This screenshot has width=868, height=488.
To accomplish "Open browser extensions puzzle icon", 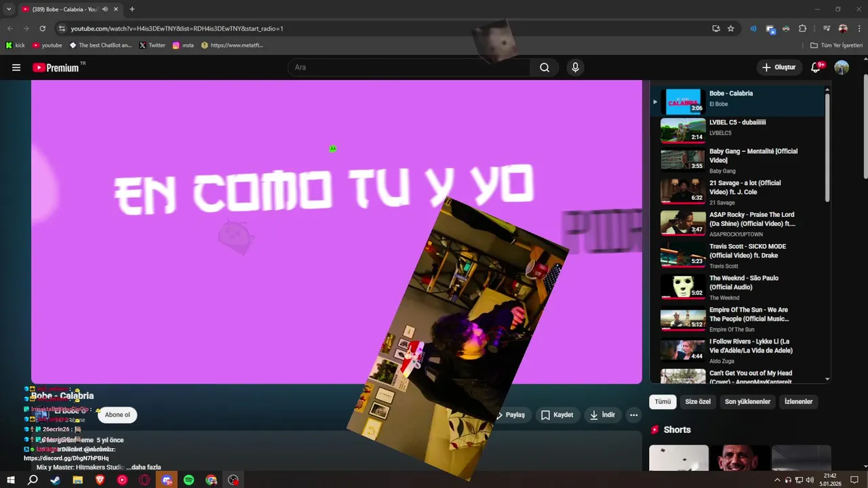I will tap(802, 28).
